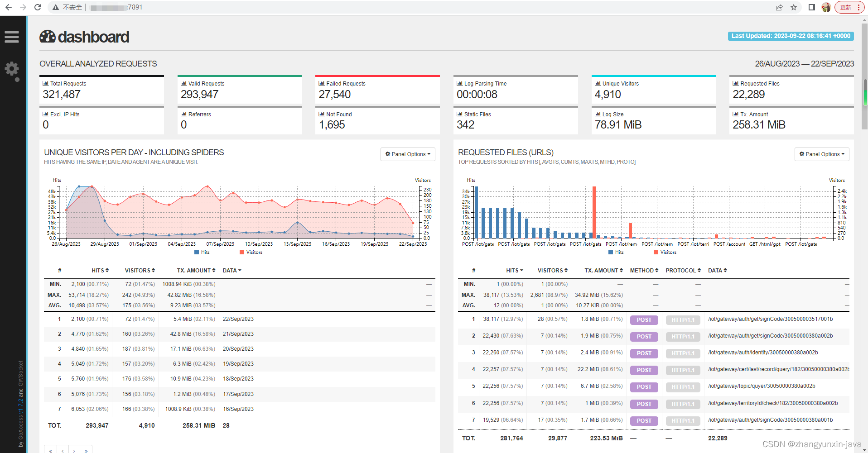Toggle Visitors legend in requested files chart
This screenshot has width=868, height=453.
click(665, 253)
